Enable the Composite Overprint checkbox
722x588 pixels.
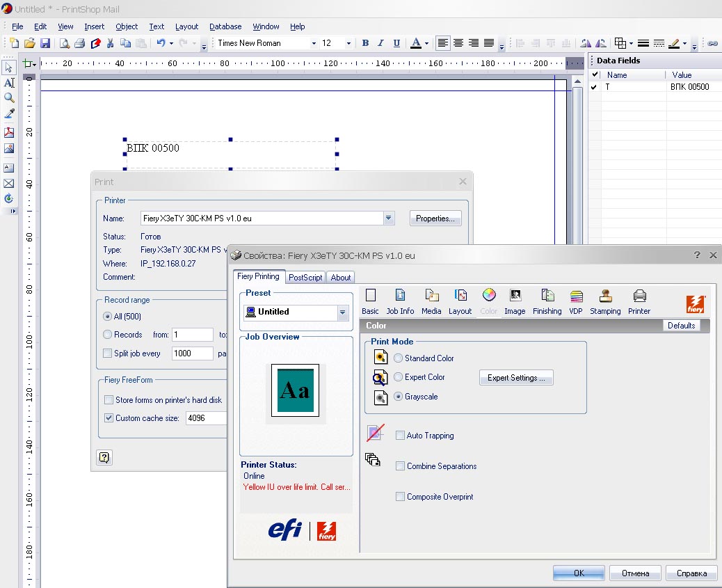pyautogui.click(x=400, y=496)
